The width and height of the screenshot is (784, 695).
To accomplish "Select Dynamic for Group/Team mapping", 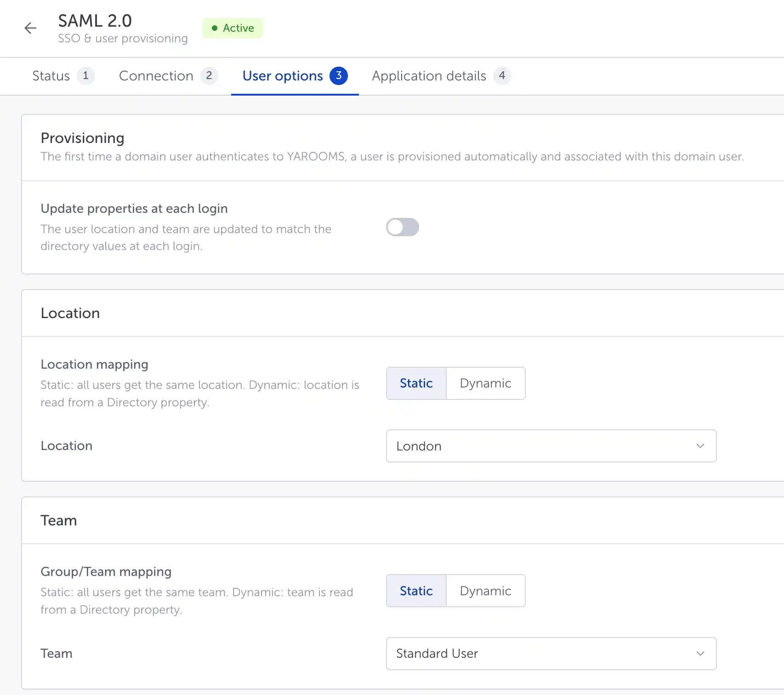I will point(486,591).
